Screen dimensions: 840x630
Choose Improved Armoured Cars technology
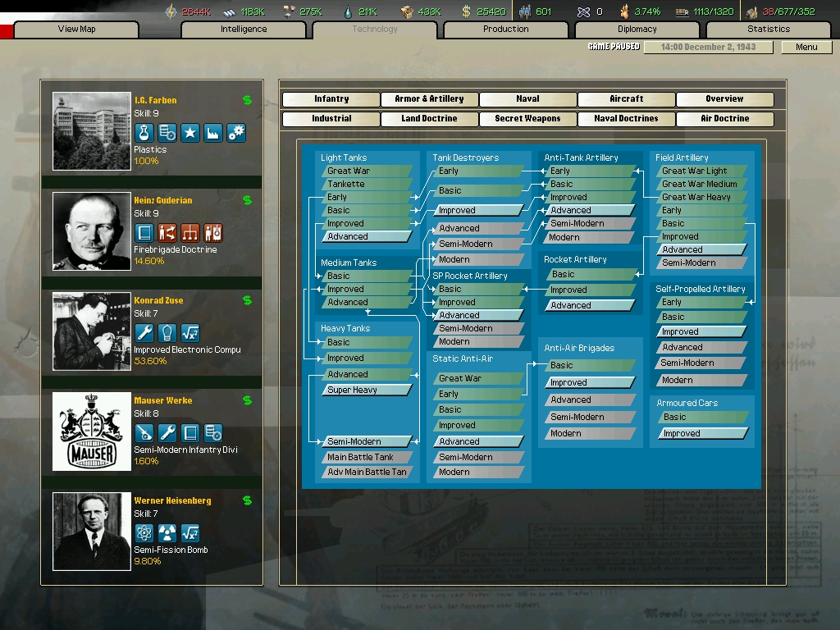point(702,433)
